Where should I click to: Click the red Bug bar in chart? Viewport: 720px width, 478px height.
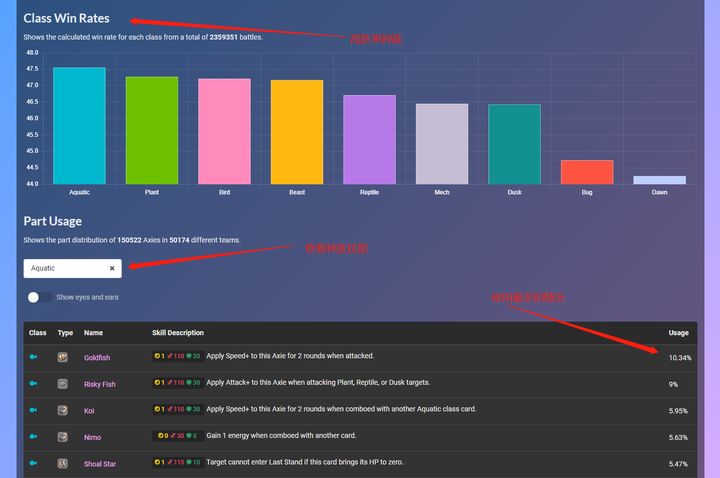[586, 172]
